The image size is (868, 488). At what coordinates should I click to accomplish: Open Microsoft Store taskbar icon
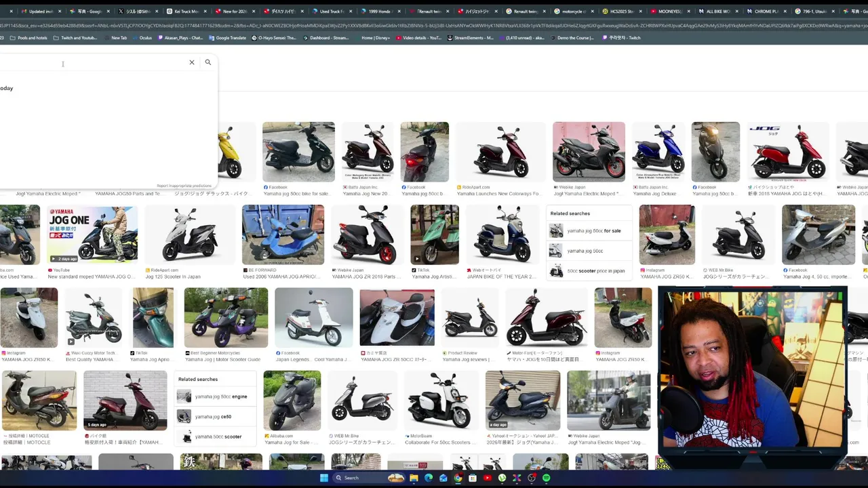coord(473,478)
